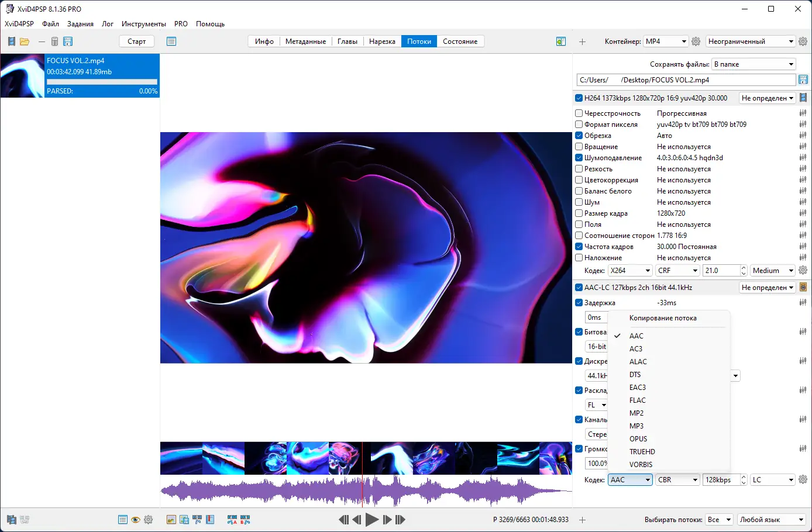Open audio codec settings gear beside LC
This screenshot has height=532, width=812.
tap(803, 479)
